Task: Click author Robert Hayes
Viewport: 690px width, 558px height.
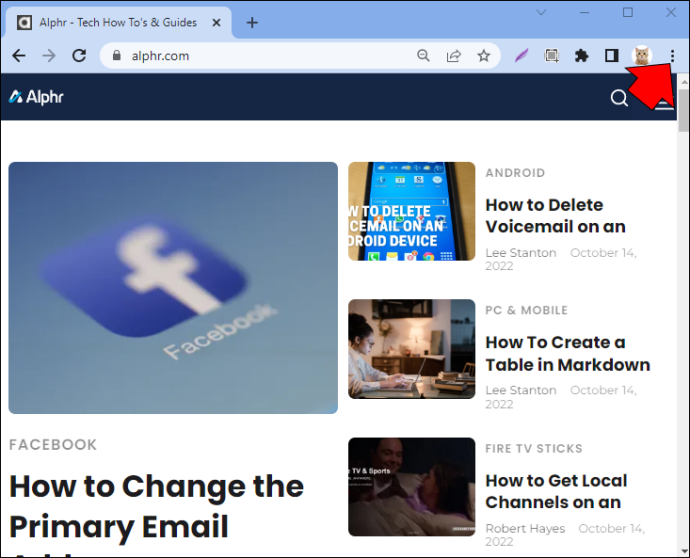Action: 525,528
